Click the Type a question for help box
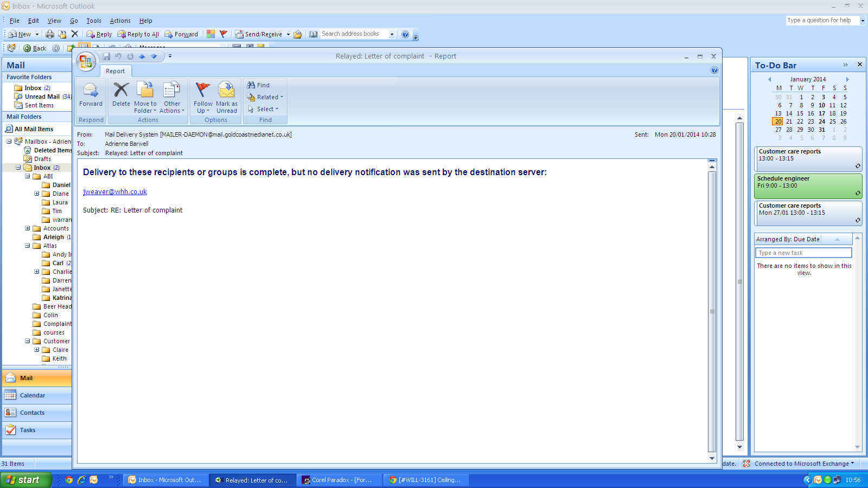This screenshot has width=868, height=488. (822, 20)
